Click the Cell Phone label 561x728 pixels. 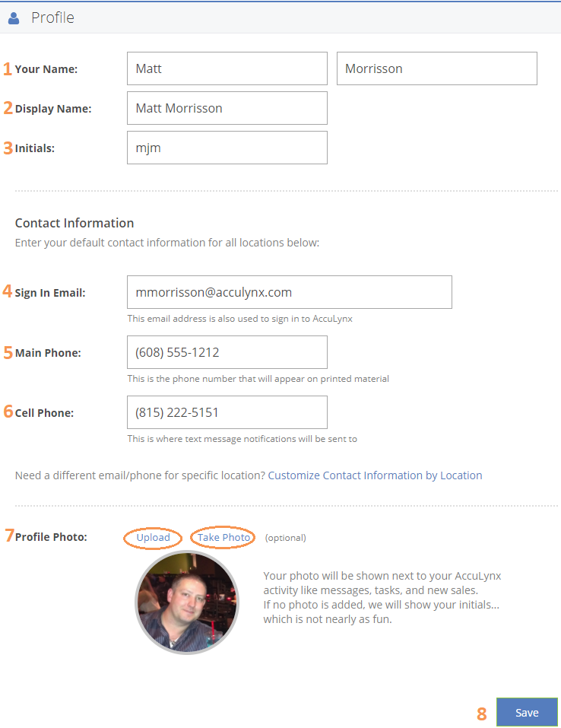click(44, 413)
